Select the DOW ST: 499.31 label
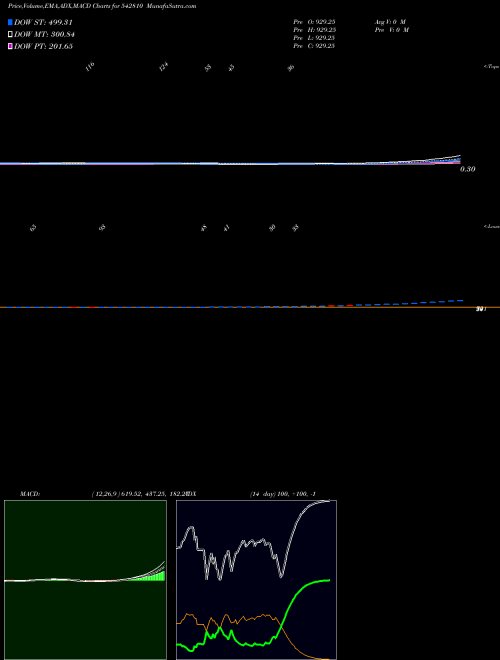500x660 pixels. [43, 22]
